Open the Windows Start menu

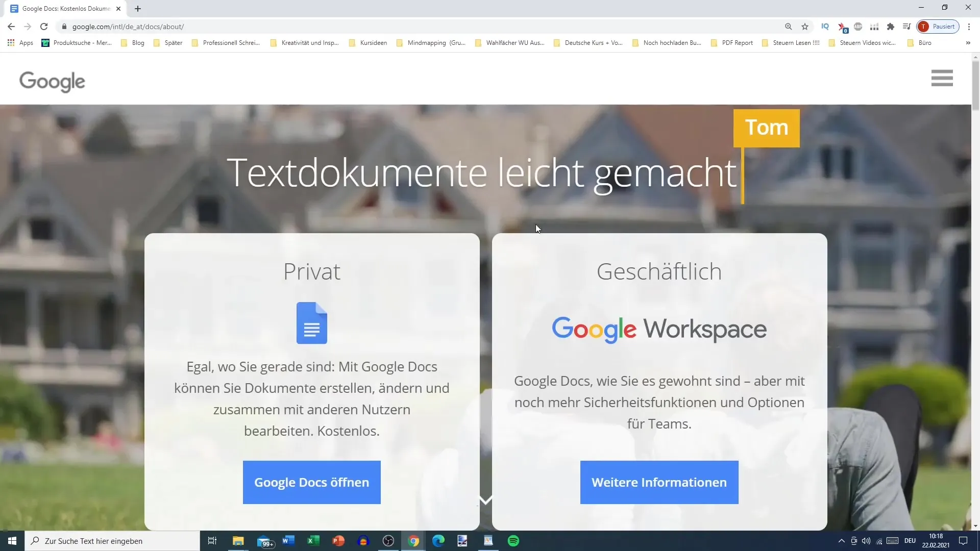(12, 541)
